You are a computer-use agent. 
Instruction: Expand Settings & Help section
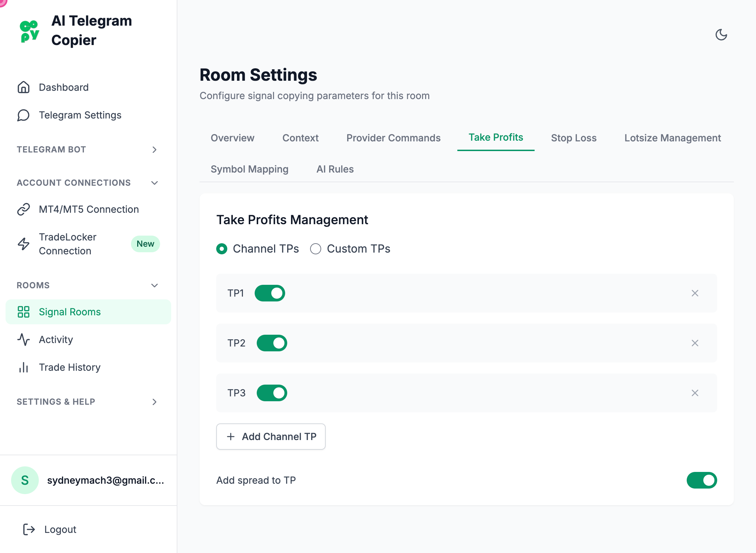(155, 402)
